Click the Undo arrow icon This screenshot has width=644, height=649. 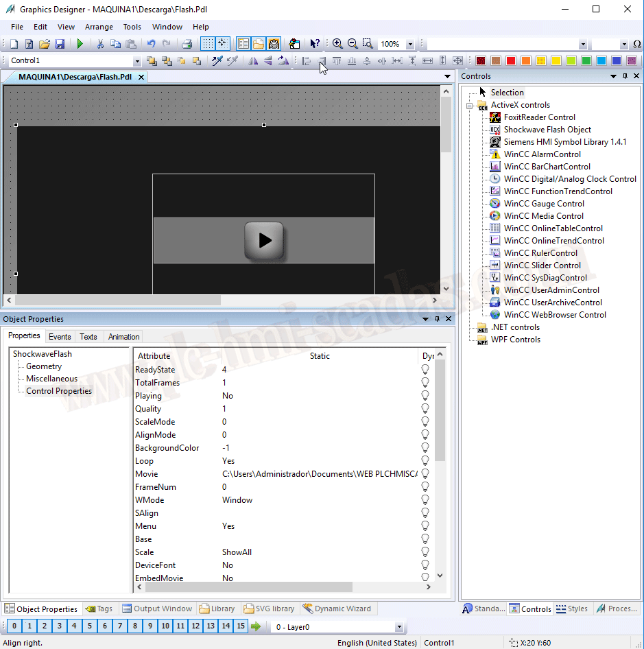tap(151, 44)
